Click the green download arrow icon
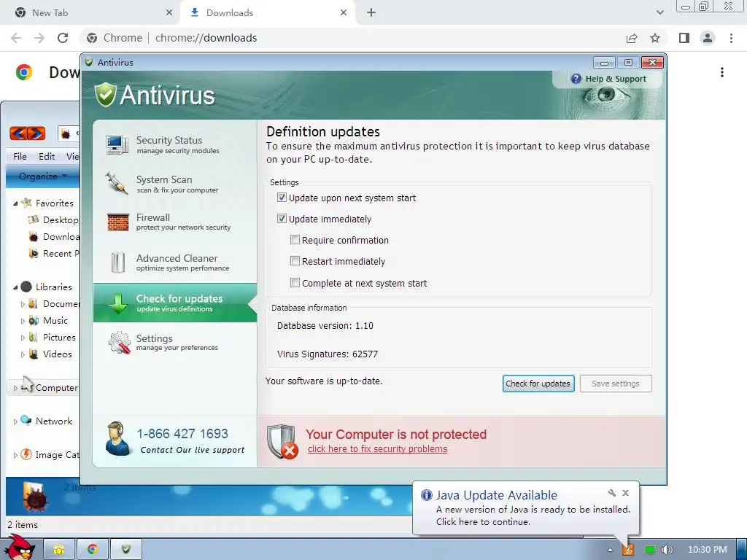The image size is (747, 560). 117,303
